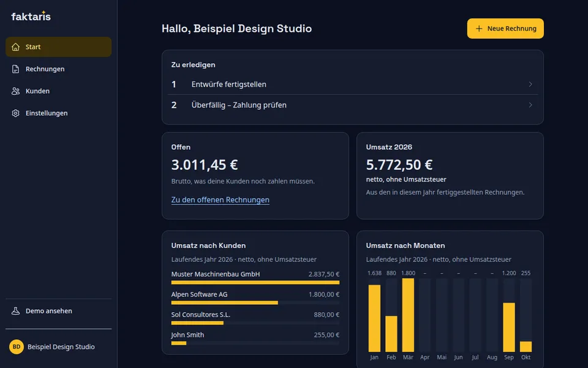Click the BD avatar circle
This screenshot has width=588, height=368.
(17, 347)
